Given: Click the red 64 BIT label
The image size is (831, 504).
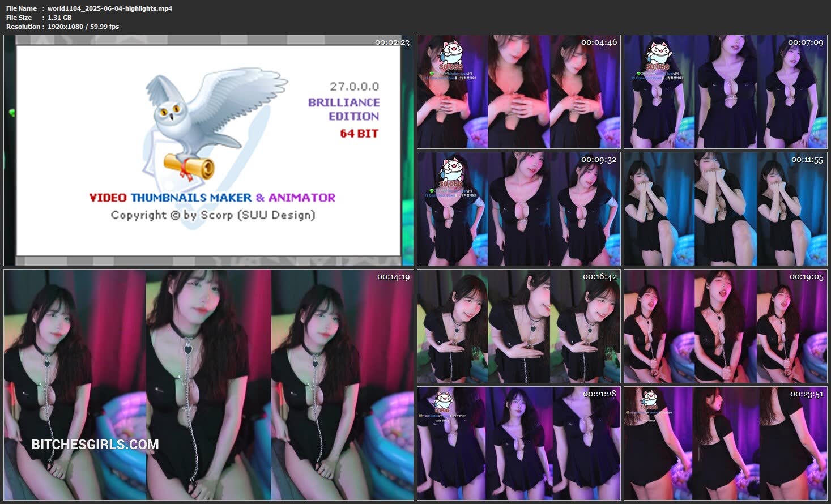Looking at the screenshot, I should [359, 134].
